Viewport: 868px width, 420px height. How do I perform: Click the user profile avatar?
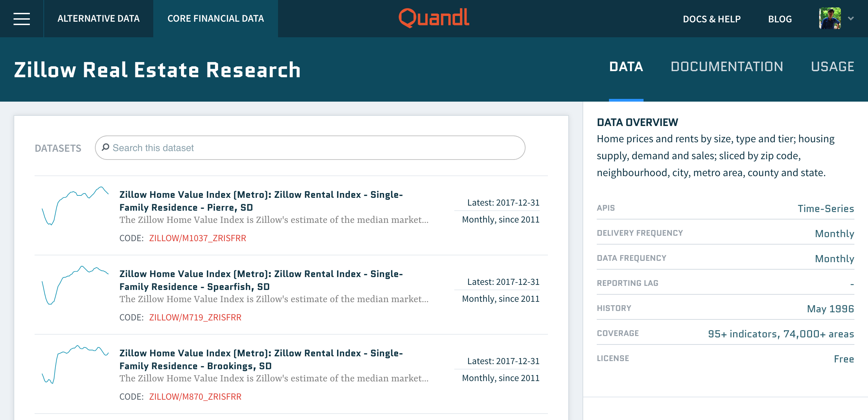coord(830,18)
